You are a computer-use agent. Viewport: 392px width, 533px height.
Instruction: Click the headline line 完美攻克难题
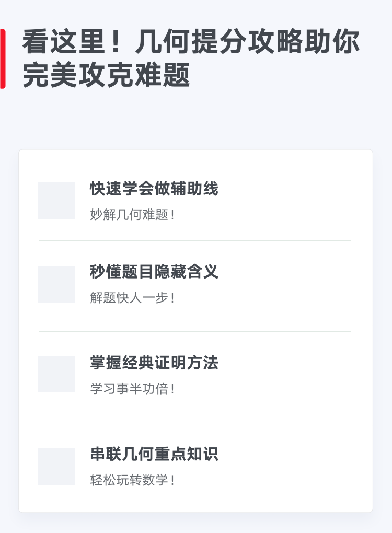(x=106, y=75)
